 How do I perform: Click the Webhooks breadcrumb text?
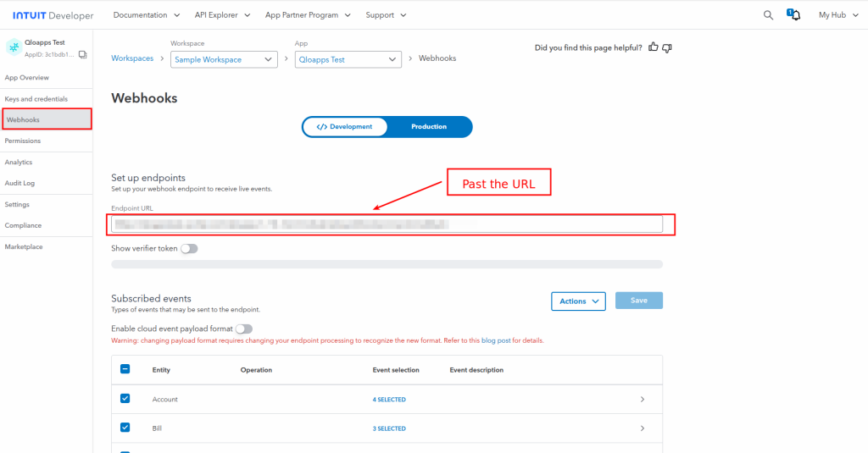coord(437,58)
